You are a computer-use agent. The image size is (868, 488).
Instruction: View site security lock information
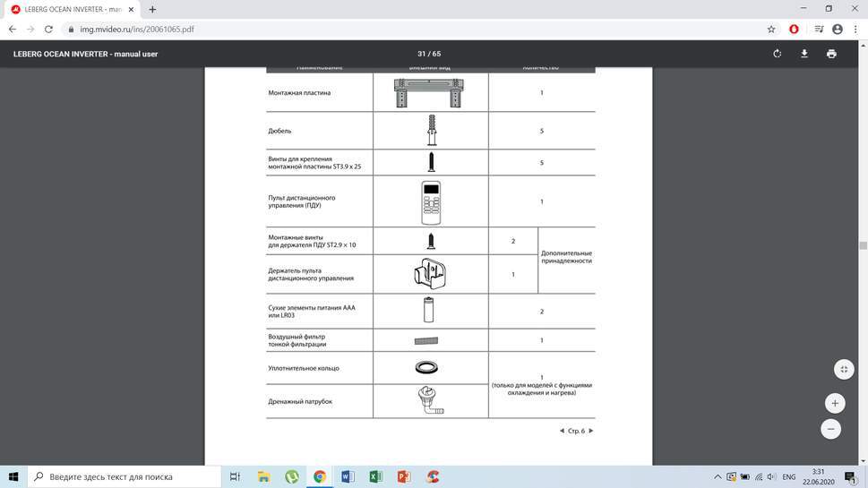coord(71,30)
